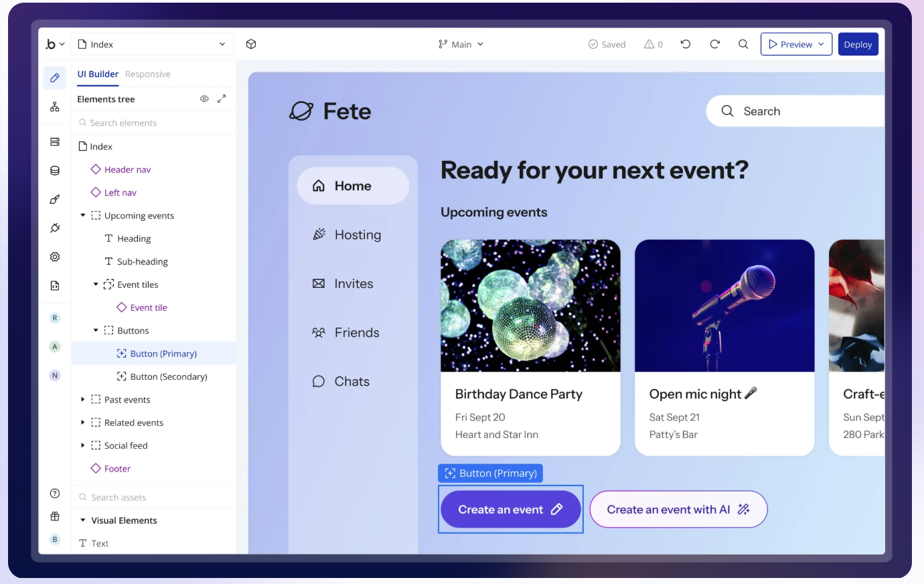This screenshot has height=584, width=924.
Task: Select Chats in left nav
Action: coord(341,381)
